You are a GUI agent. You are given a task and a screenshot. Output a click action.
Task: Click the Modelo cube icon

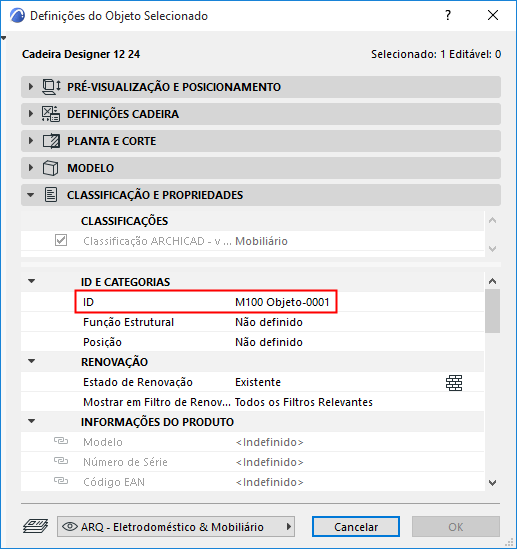(50, 168)
